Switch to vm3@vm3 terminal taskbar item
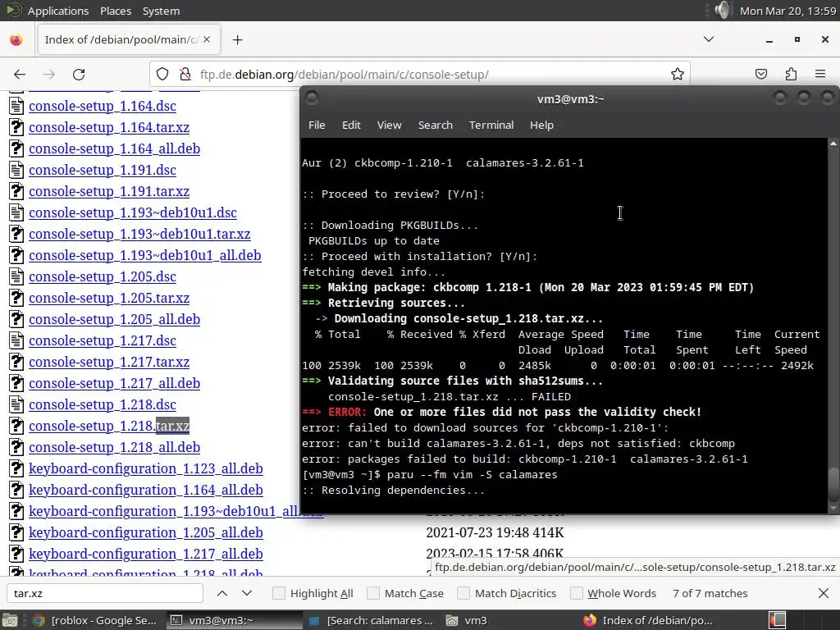 (x=234, y=620)
